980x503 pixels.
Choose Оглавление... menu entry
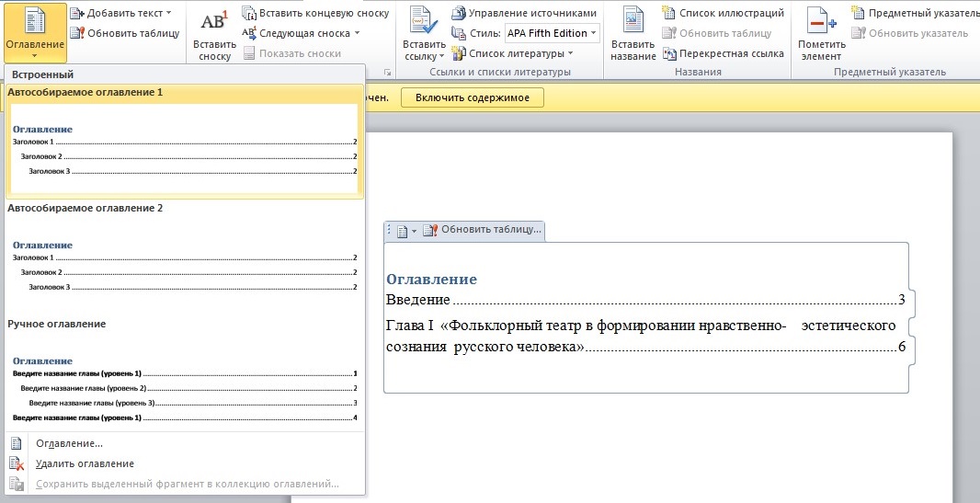pos(69,443)
